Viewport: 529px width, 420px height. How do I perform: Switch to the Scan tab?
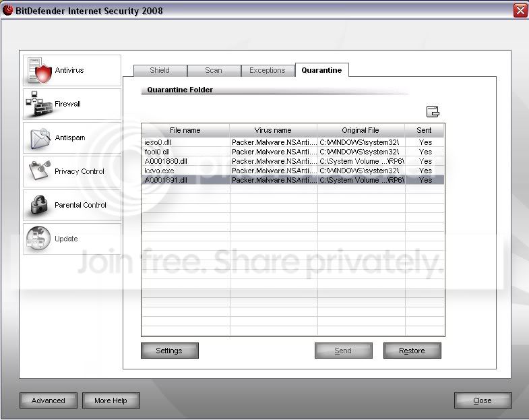tap(214, 70)
